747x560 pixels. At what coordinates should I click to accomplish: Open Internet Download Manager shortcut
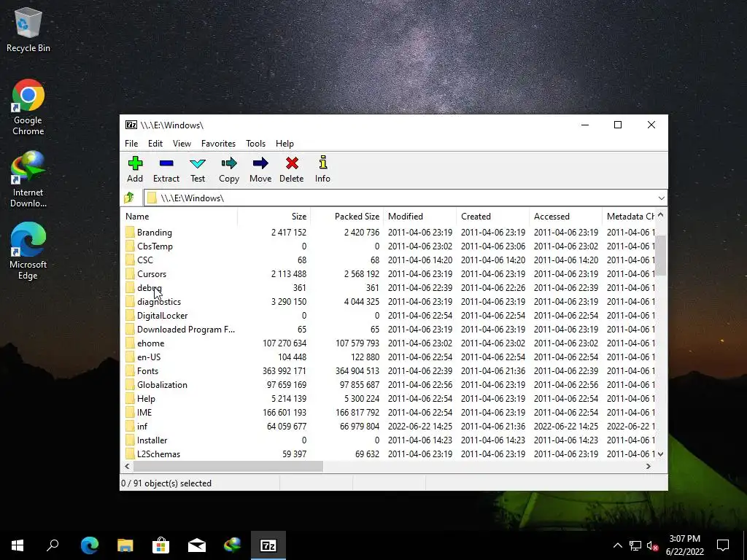tap(28, 179)
